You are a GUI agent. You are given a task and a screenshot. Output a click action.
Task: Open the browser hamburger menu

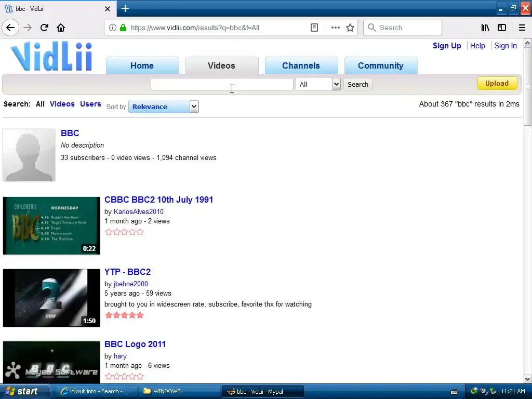pyautogui.click(x=522, y=28)
